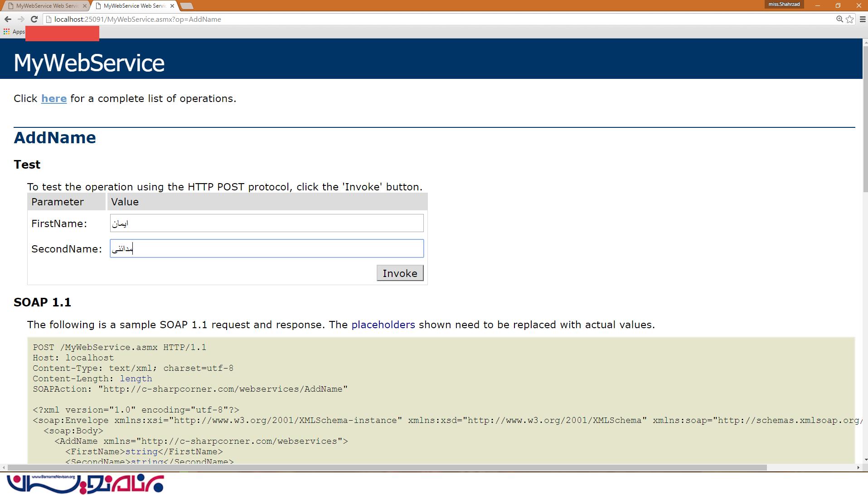Screen dimensions: 868x495
Task: Close the first MyWebService tab
Action: pyautogui.click(x=85, y=6)
